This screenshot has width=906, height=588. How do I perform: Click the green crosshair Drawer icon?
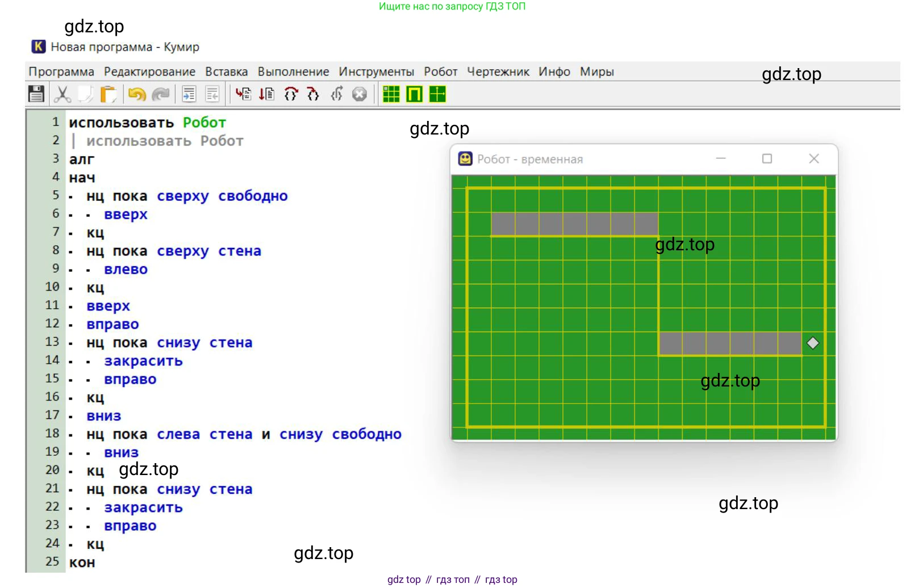click(437, 94)
